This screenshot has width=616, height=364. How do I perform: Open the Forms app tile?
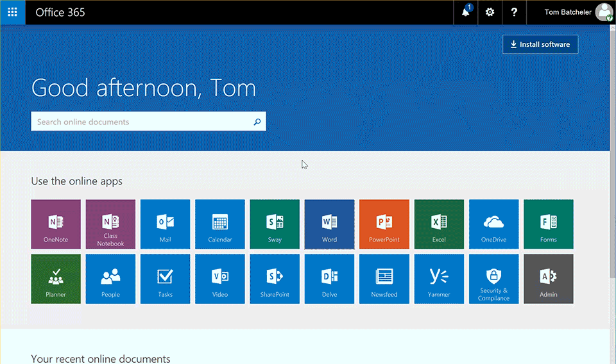(x=549, y=224)
